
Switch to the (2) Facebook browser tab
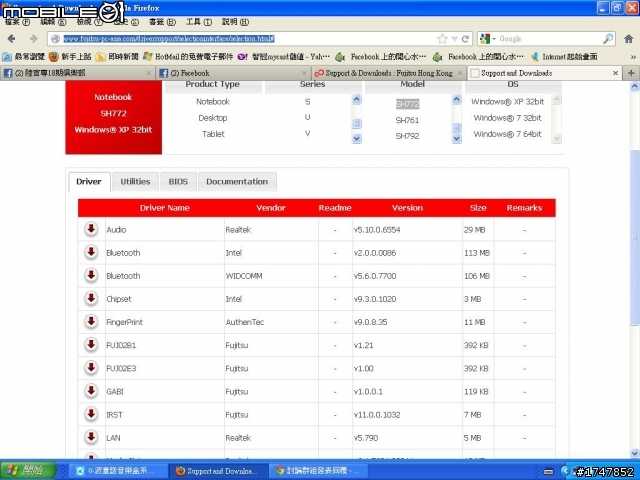[x=233, y=73]
